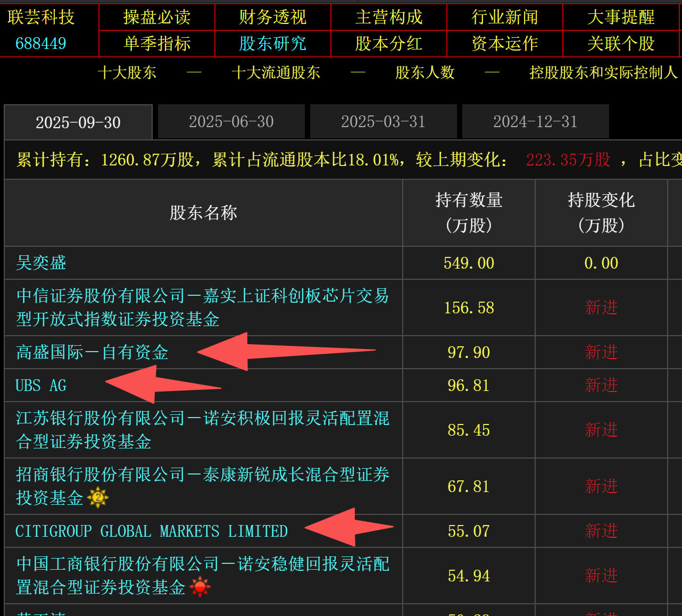The width and height of the screenshot is (682, 616).
Task: Jump to the 十大流通股东 subsection
Action: [276, 72]
